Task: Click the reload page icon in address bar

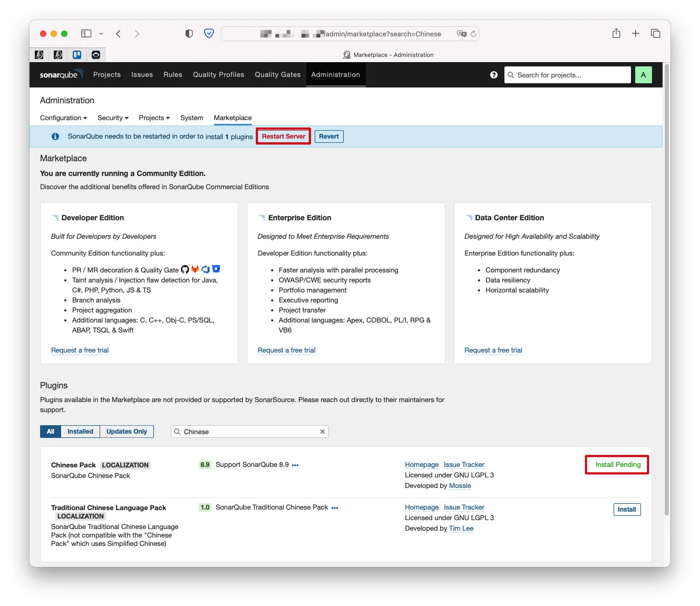Action: (x=473, y=34)
